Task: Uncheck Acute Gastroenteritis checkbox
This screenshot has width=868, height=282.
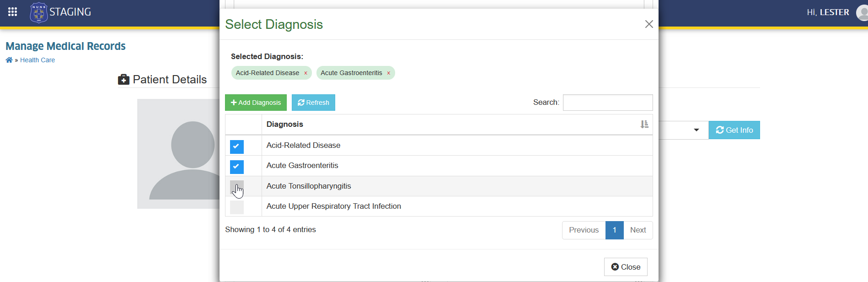Action: pyautogui.click(x=237, y=167)
